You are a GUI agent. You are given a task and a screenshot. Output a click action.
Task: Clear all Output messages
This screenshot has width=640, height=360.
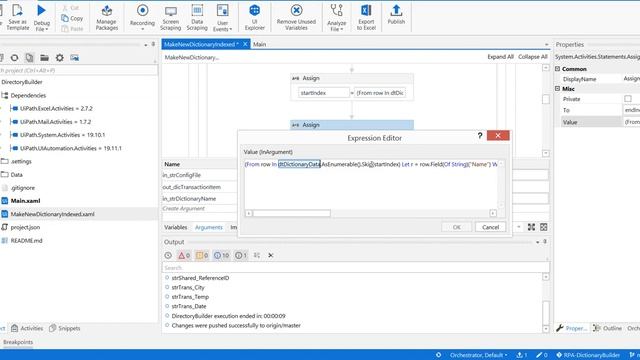point(271,256)
